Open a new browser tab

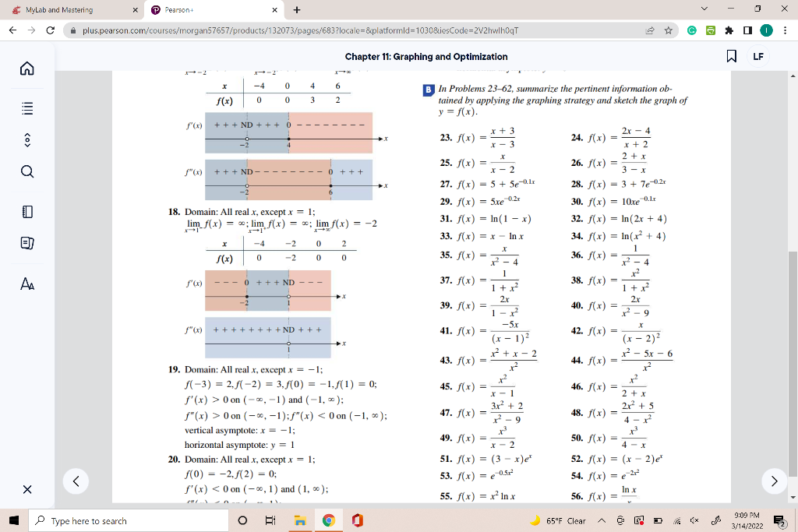pos(297,9)
